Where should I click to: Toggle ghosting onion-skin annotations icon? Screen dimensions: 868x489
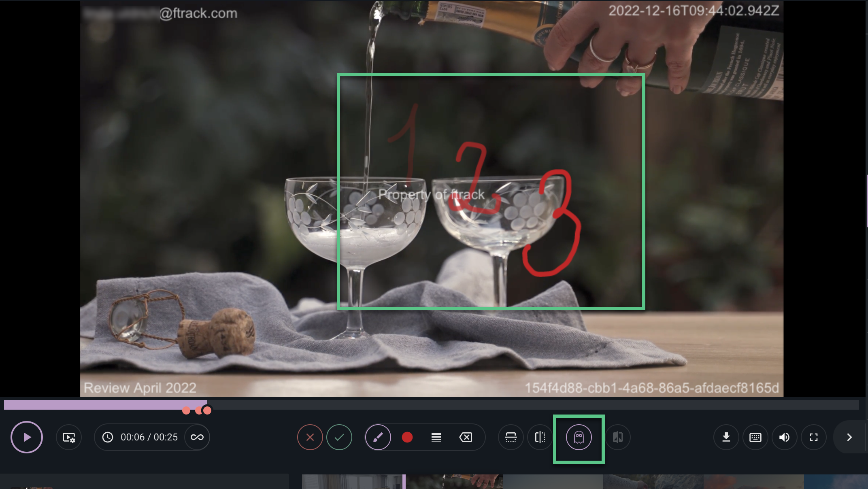(579, 437)
